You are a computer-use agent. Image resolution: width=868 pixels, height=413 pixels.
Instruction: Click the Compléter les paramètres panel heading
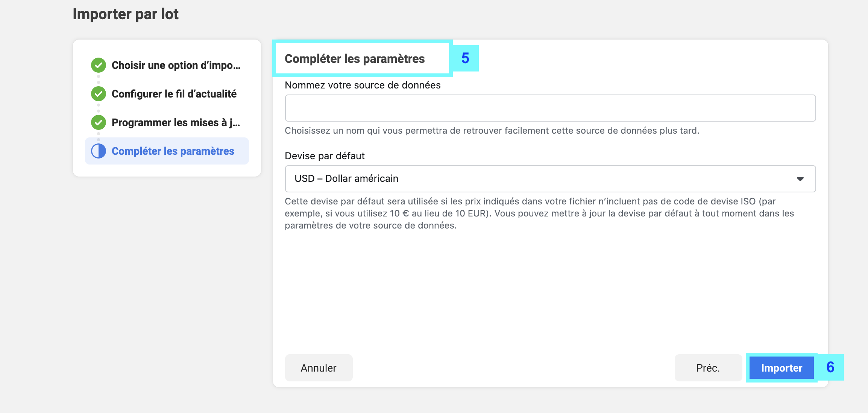pyautogui.click(x=355, y=59)
